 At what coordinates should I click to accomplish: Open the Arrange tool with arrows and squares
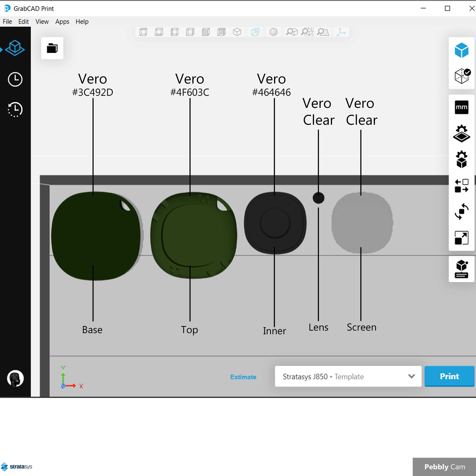pyautogui.click(x=462, y=186)
